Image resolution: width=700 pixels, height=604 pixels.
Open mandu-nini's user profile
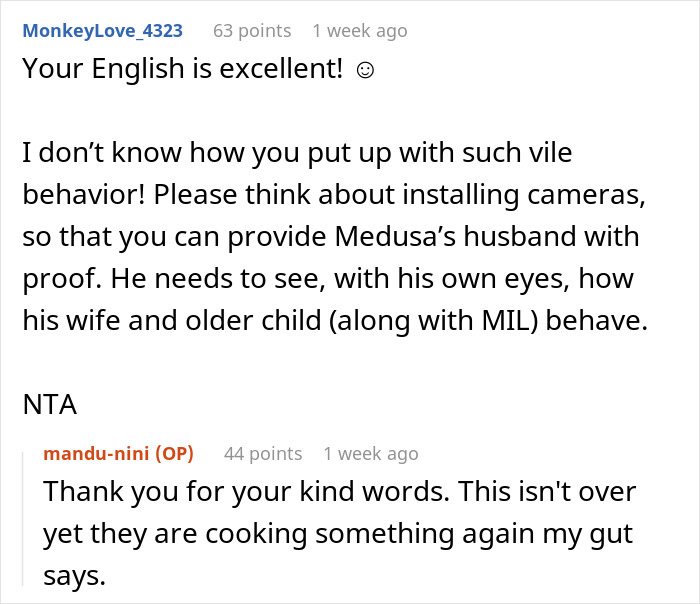(98, 454)
